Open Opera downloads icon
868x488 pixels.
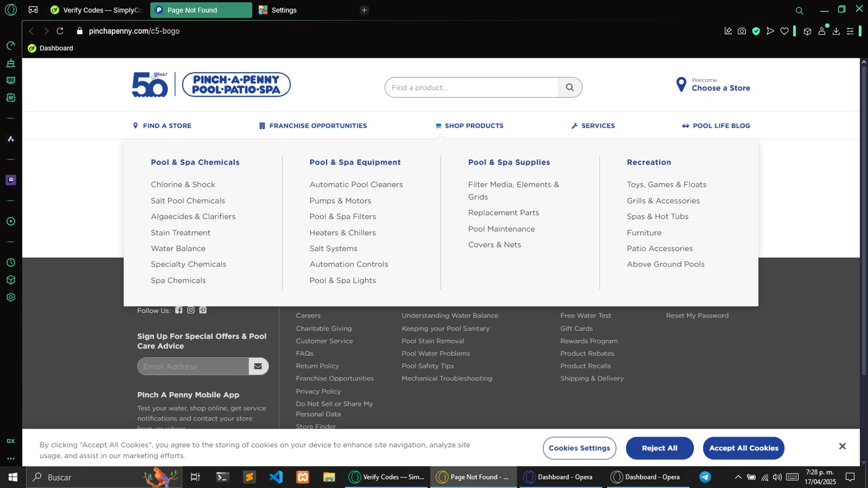(836, 31)
